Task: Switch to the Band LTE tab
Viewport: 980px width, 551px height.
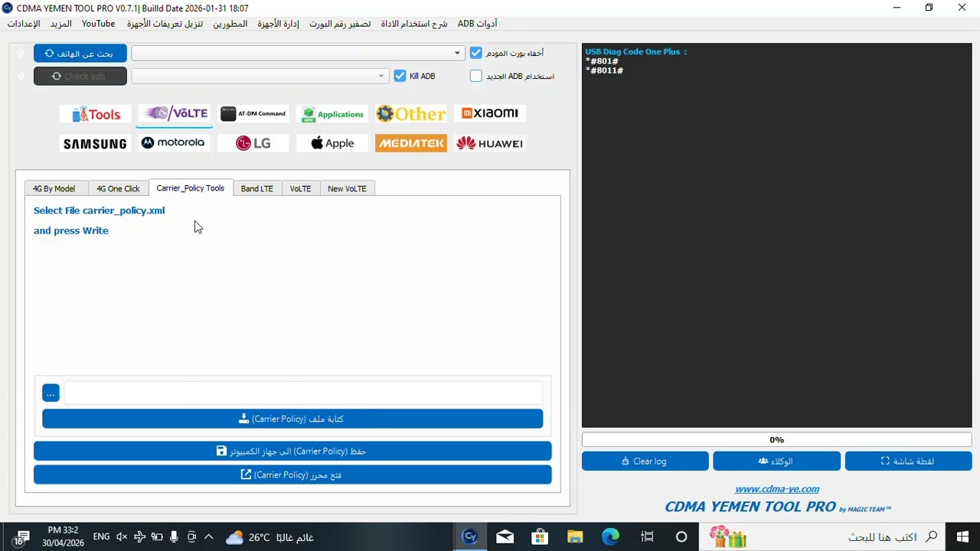Action: pos(256,188)
